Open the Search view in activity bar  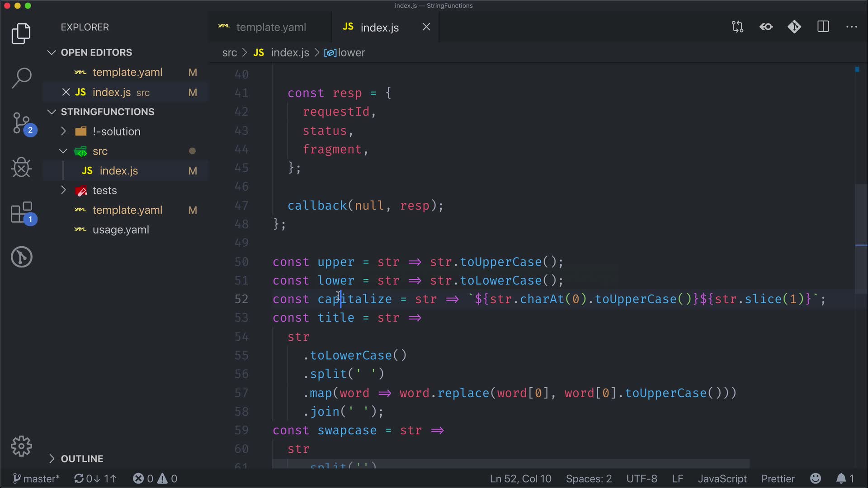coord(21,78)
